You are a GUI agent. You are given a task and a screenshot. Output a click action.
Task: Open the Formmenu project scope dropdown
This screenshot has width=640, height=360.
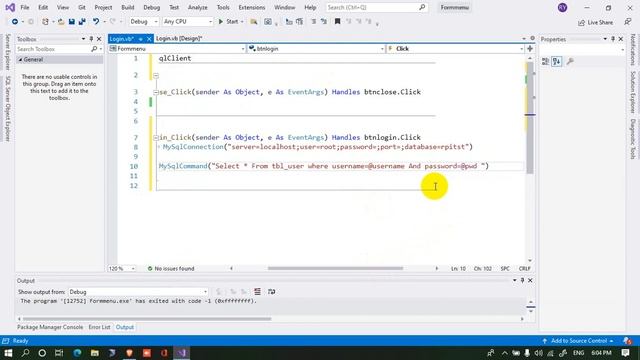(177, 49)
